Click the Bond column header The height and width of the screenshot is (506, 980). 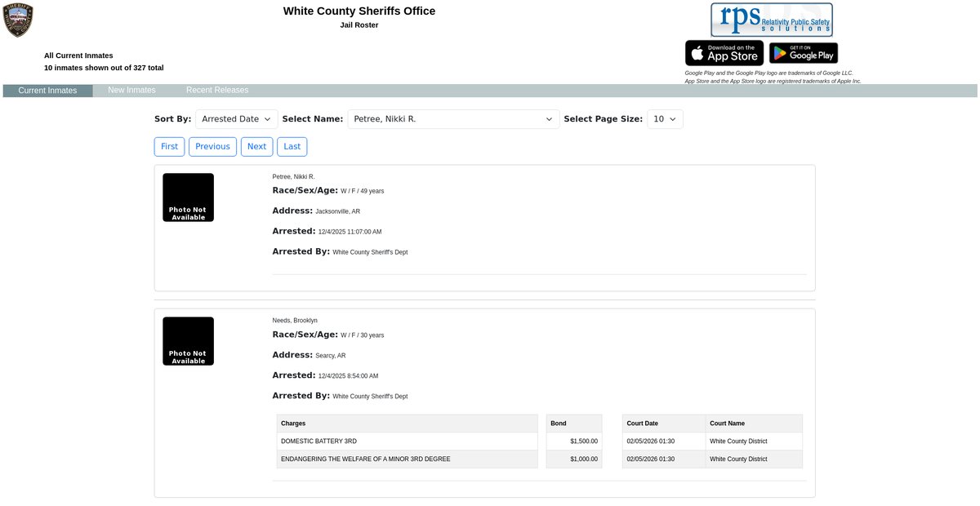[574, 424]
